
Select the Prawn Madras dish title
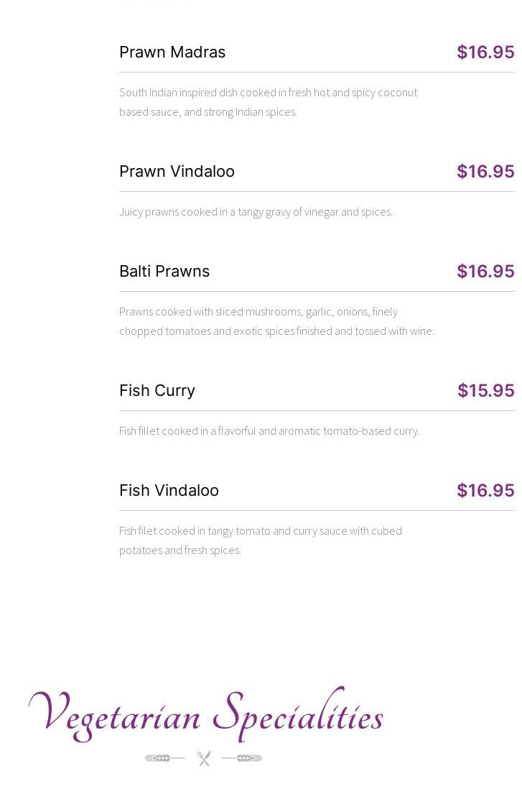(x=172, y=52)
